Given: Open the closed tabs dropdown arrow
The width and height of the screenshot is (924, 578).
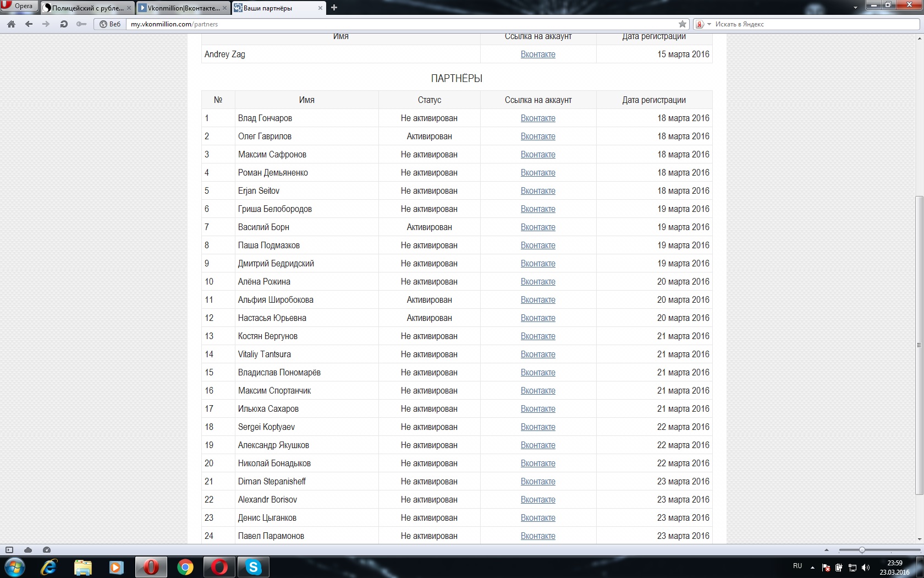Looking at the screenshot, I should click(x=855, y=8).
